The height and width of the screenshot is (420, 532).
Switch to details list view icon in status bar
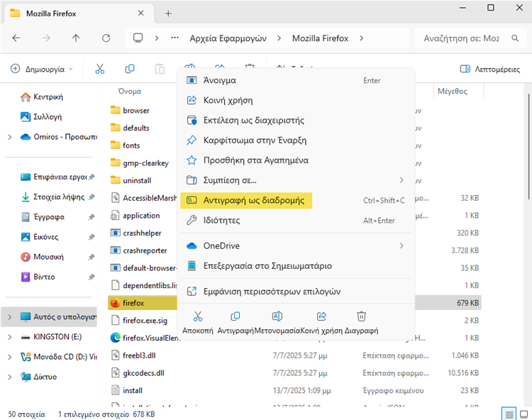coord(509,414)
